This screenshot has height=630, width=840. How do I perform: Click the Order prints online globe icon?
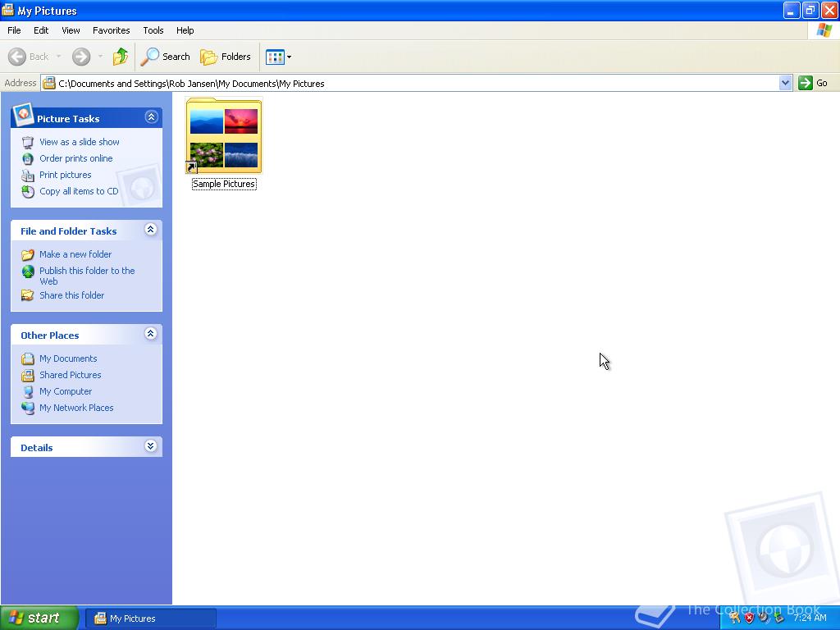tap(28, 159)
